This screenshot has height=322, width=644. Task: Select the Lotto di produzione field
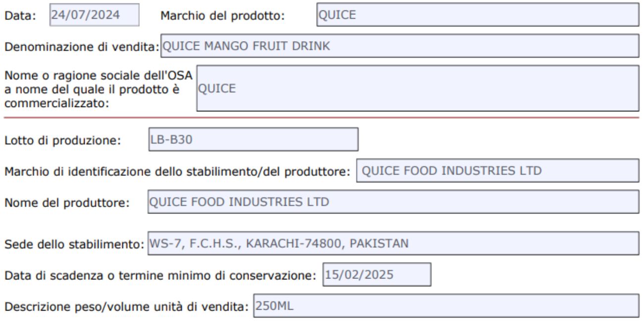click(x=253, y=140)
